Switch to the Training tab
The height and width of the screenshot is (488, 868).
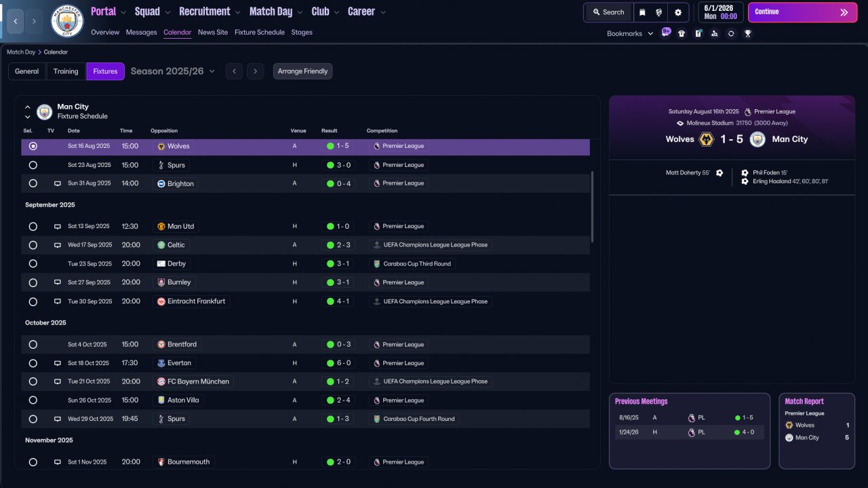(66, 71)
